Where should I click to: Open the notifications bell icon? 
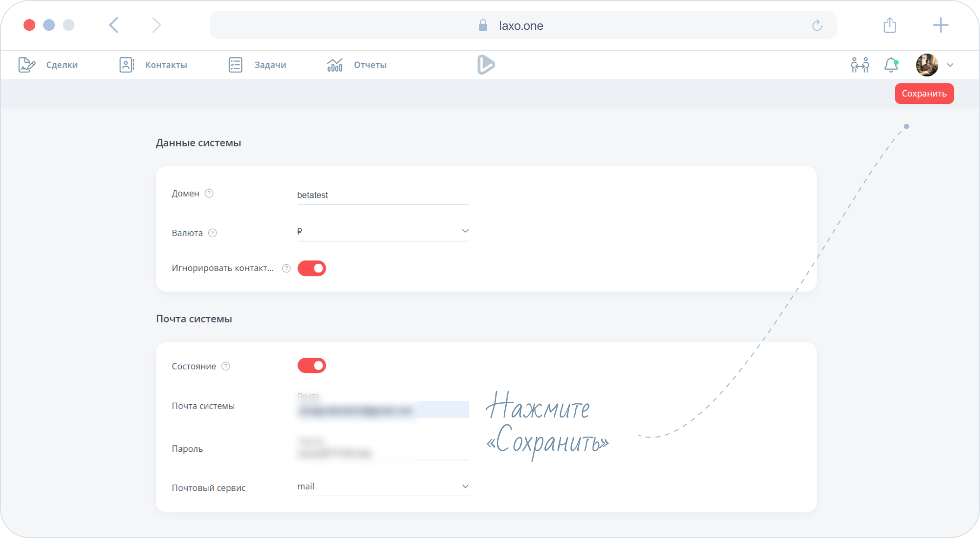click(x=891, y=65)
